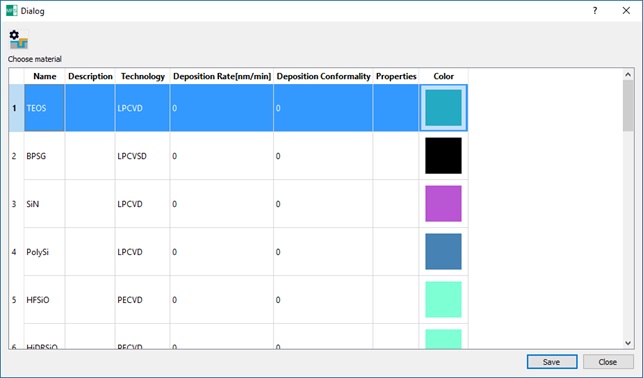
Task: Select row header number 5
Action: pyautogui.click(x=16, y=300)
